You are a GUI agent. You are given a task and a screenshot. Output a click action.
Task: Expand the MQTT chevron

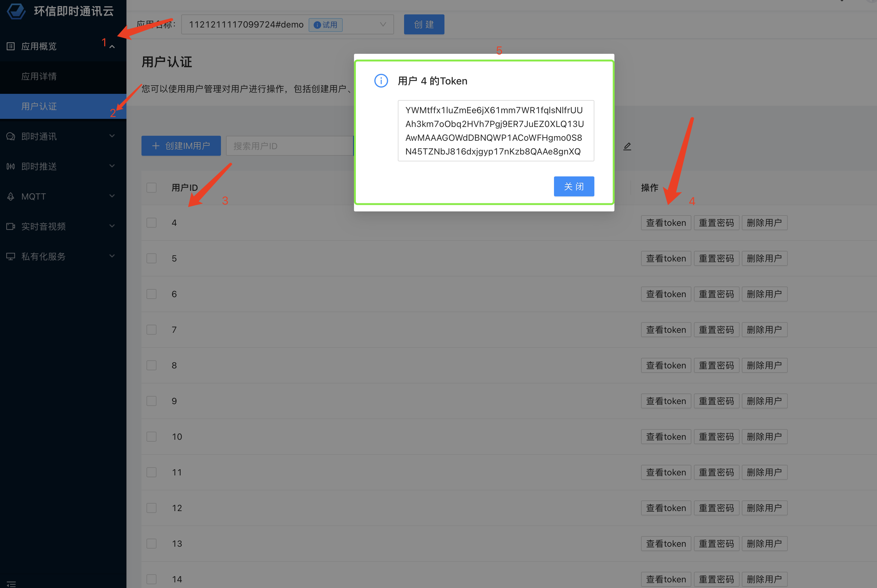(x=112, y=196)
